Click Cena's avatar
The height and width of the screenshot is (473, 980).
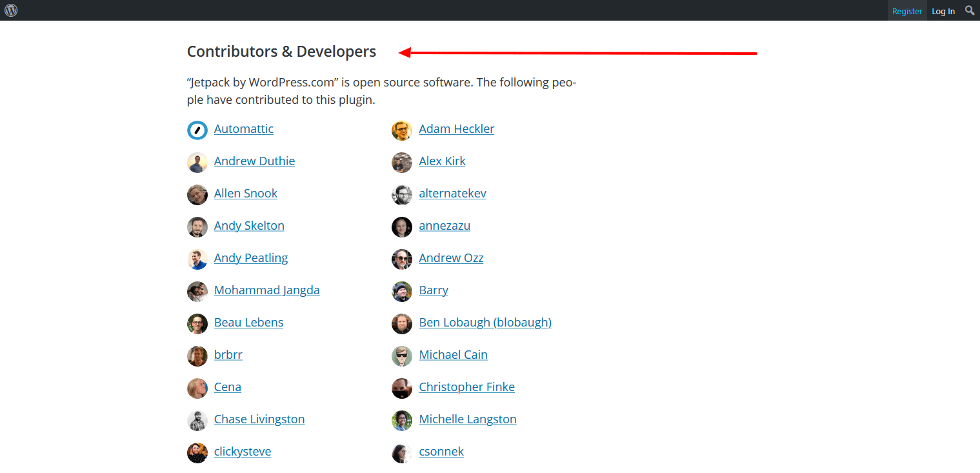pyautogui.click(x=197, y=388)
